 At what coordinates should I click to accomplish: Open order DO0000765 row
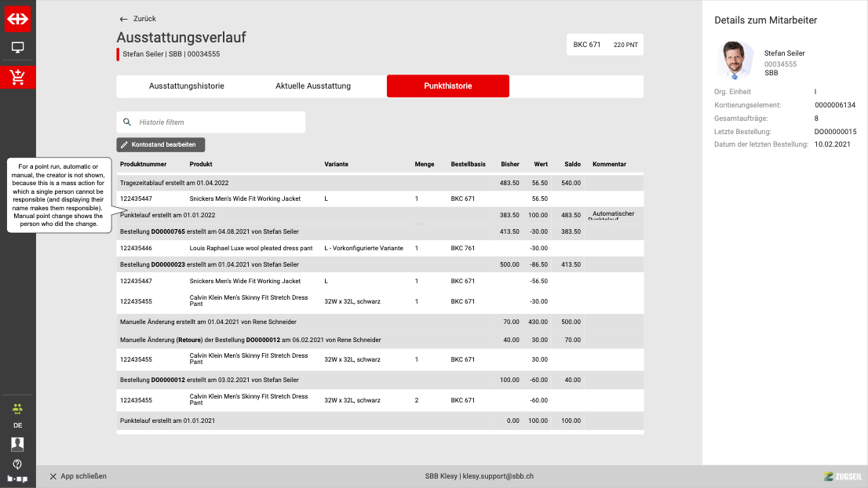[167, 231]
